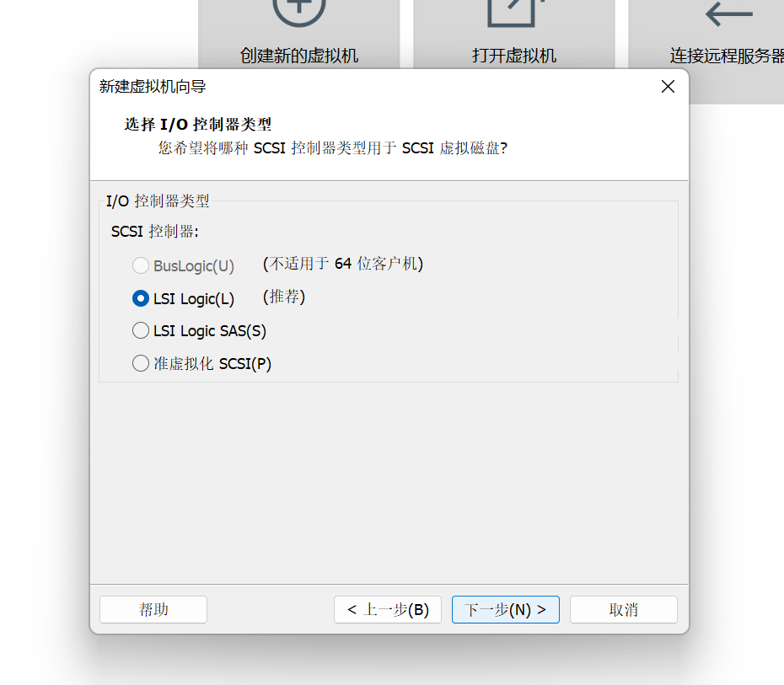Screen dimensions: 784x685
Task: Cancel the wizard with 取消 button
Action: (624, 609)
